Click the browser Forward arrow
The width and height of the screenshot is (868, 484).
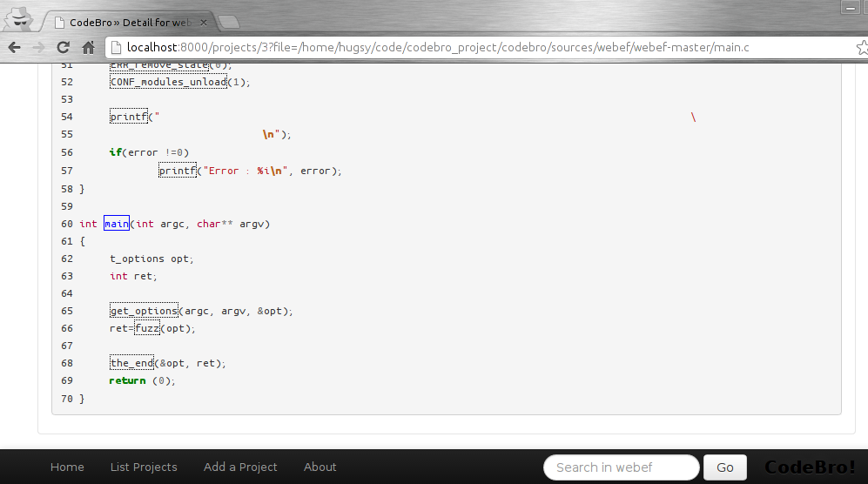pos(39,48)
